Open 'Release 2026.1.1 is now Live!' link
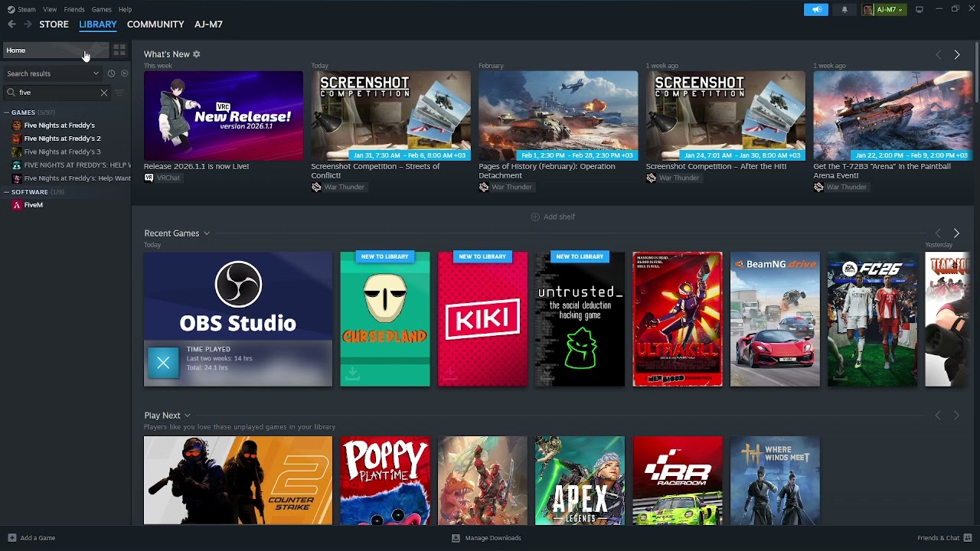This screenshot has height=551, width=980. click(x=196, y=166)
